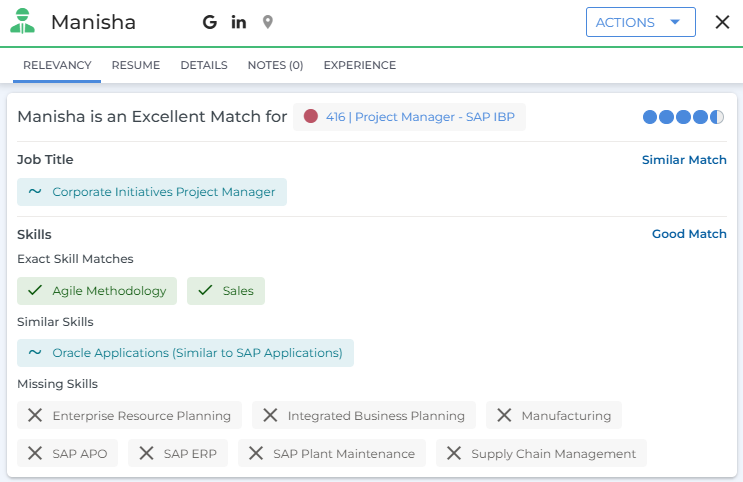Click the five-dot match rating indicator
This screenshot has width=743, height=482.
pyautogui.click(x=683, y=117)
